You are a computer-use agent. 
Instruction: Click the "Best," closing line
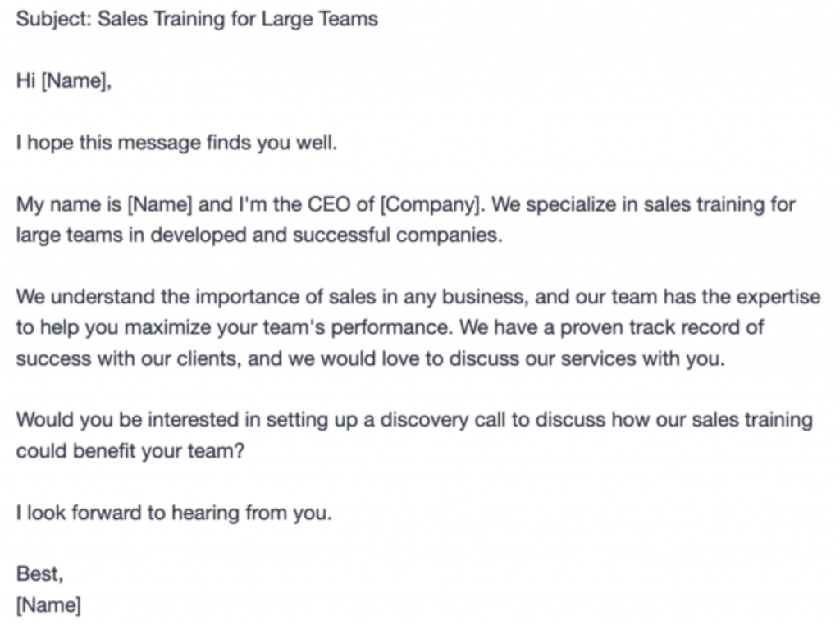click(39, 574)
